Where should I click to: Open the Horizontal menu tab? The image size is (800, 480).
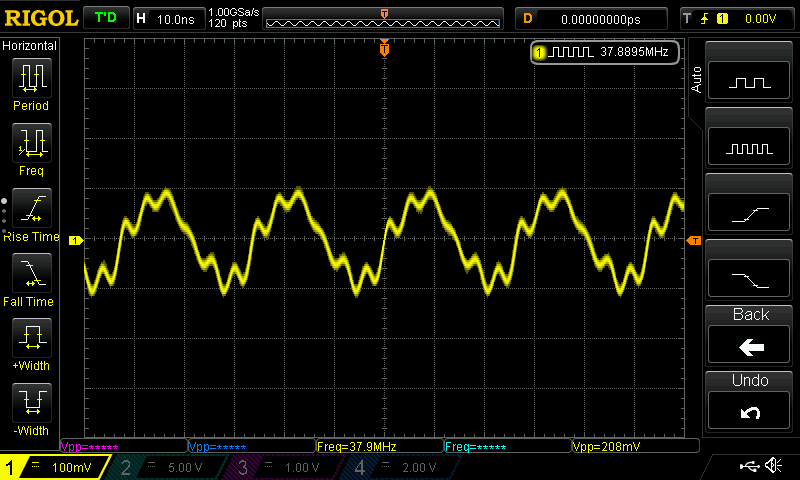coord(30,46)
